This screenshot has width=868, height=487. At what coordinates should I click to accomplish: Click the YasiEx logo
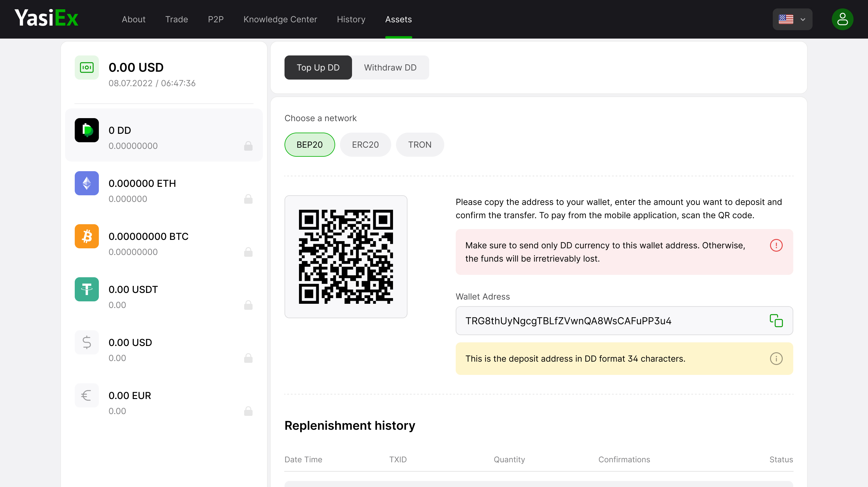click(x=46, y=18)
